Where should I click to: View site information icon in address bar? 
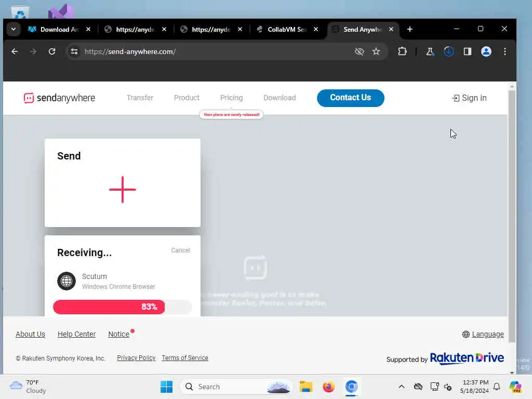[74, 51]
